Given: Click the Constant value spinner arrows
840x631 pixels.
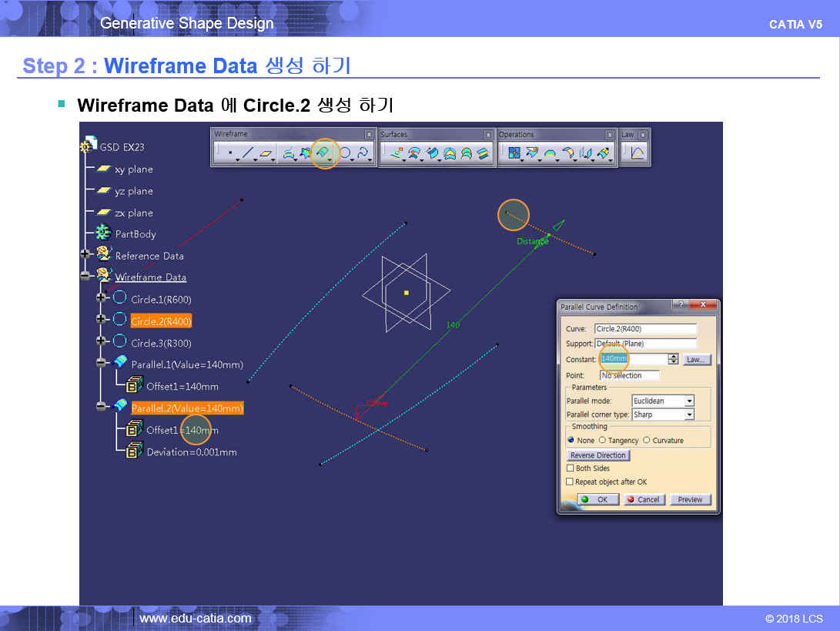Looking at the screenshot, I should [674, 359].
